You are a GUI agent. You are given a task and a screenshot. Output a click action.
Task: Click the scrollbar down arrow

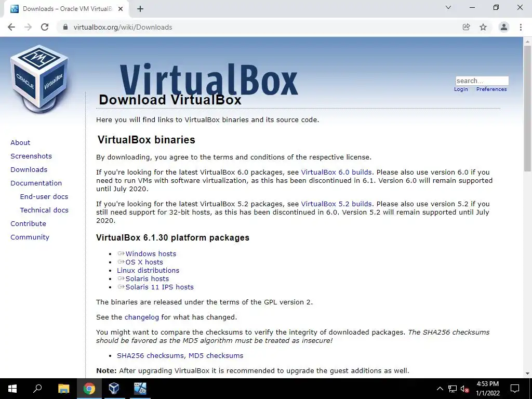click(527, 374)
